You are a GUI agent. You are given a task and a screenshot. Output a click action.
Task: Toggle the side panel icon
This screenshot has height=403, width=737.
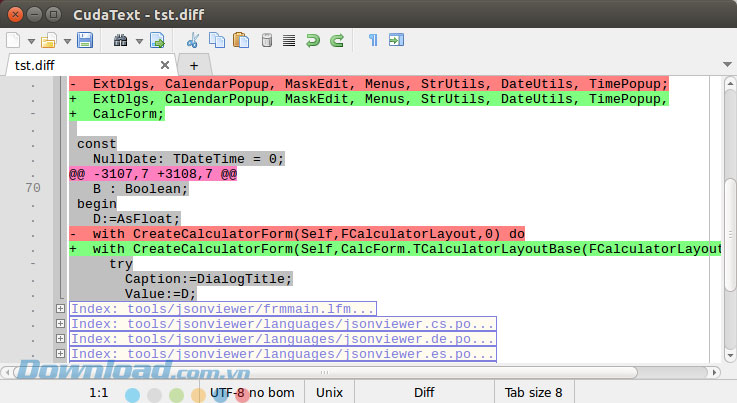396,40
